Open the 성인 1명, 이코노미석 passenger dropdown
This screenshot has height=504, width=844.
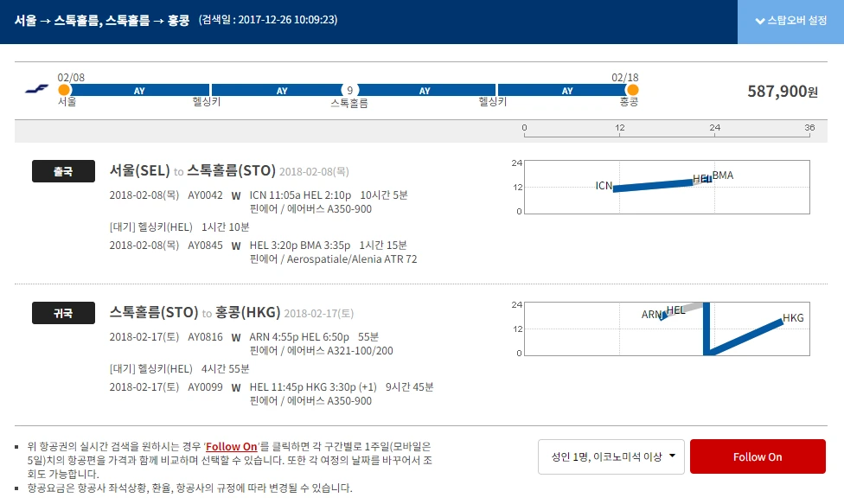(x=611, y=456)
